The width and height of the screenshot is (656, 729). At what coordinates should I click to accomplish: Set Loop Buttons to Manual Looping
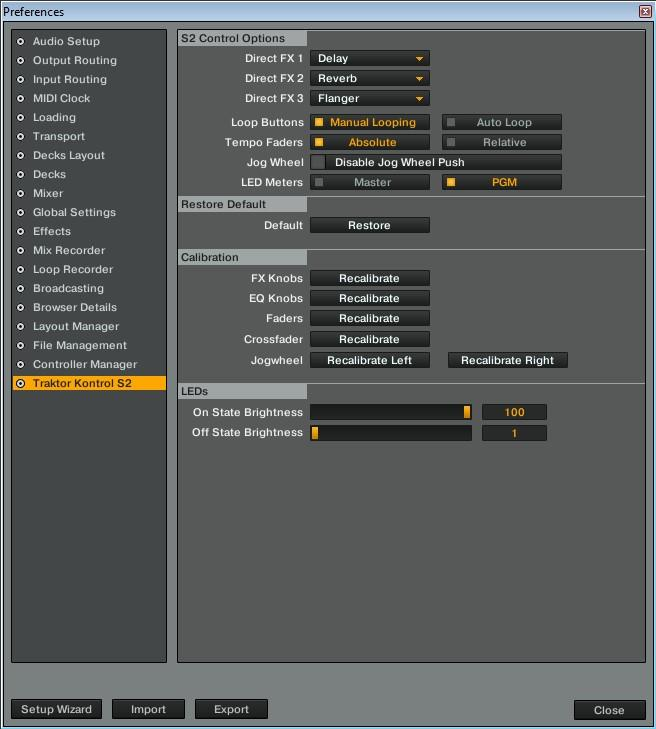(370, 123)
